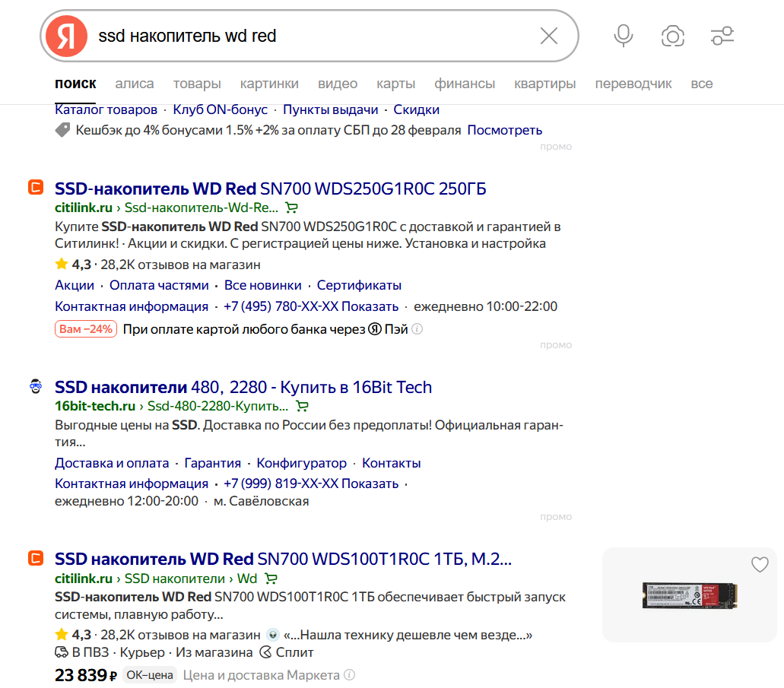Screen dimensions: 784x688
Task: Open 16Bit Tech "Контактная информация" link
Action: click(x=132, y=484)
